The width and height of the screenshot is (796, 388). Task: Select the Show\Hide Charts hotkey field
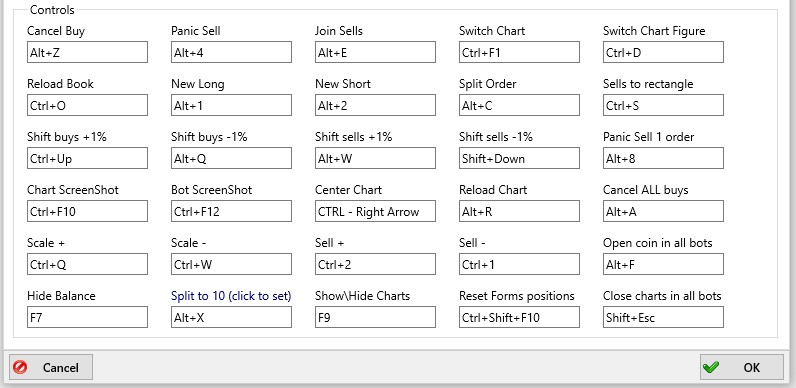click(x=375, y=317)
